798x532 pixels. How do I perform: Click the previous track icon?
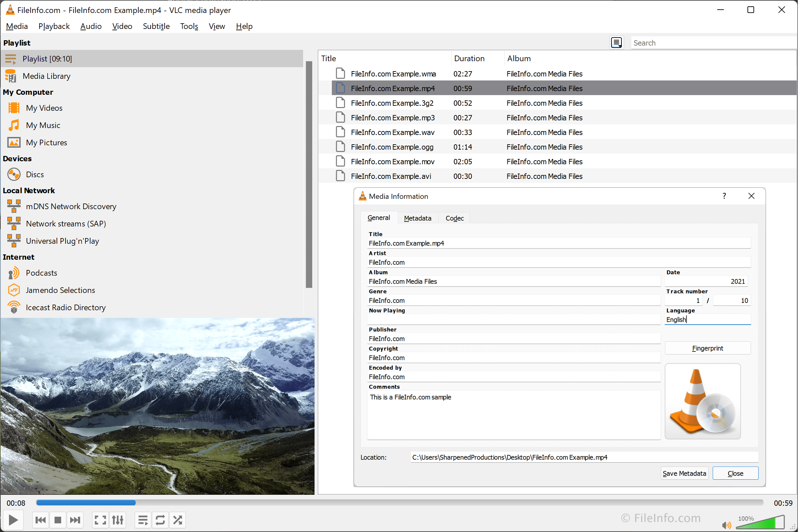[40, 520]
